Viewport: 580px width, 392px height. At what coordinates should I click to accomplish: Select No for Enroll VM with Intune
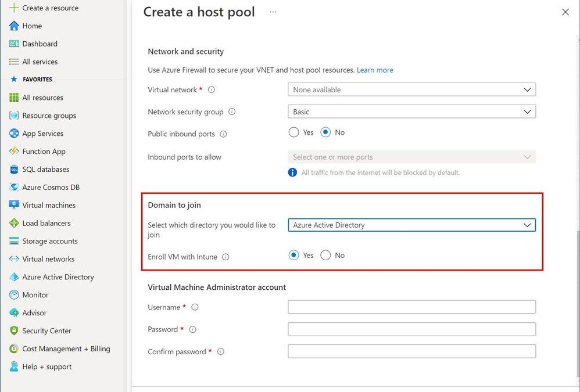[x=325, y=256]
